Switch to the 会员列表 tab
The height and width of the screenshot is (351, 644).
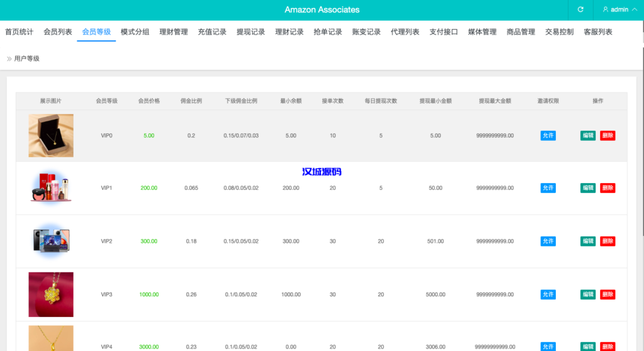pyautogui.click(x=58, y=32)
